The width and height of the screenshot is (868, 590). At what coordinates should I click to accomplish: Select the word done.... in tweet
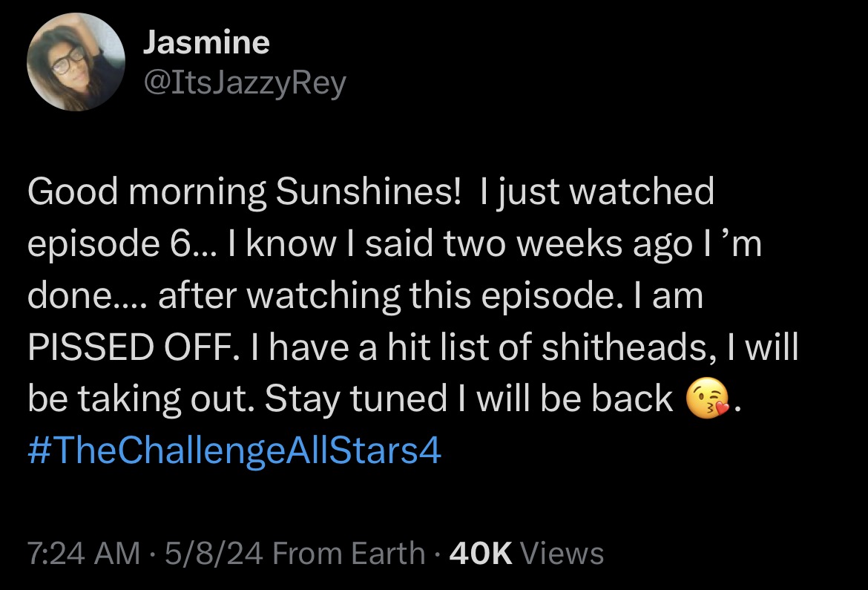[x=88, y=296]
